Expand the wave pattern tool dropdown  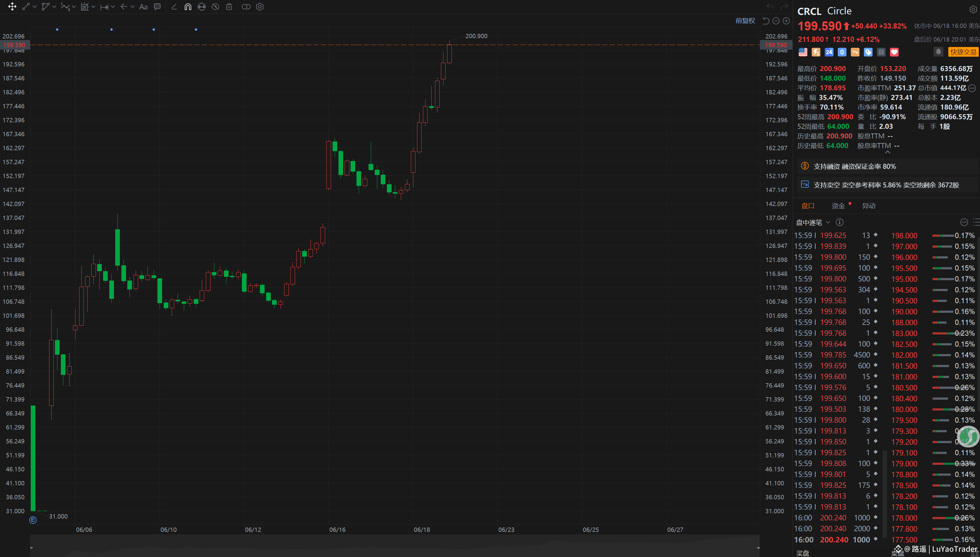point(74,7)
